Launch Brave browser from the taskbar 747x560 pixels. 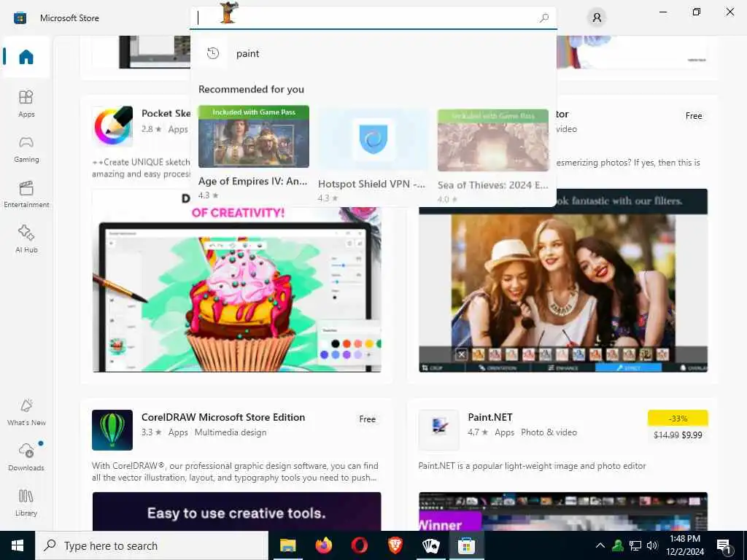tap(395, 545)
